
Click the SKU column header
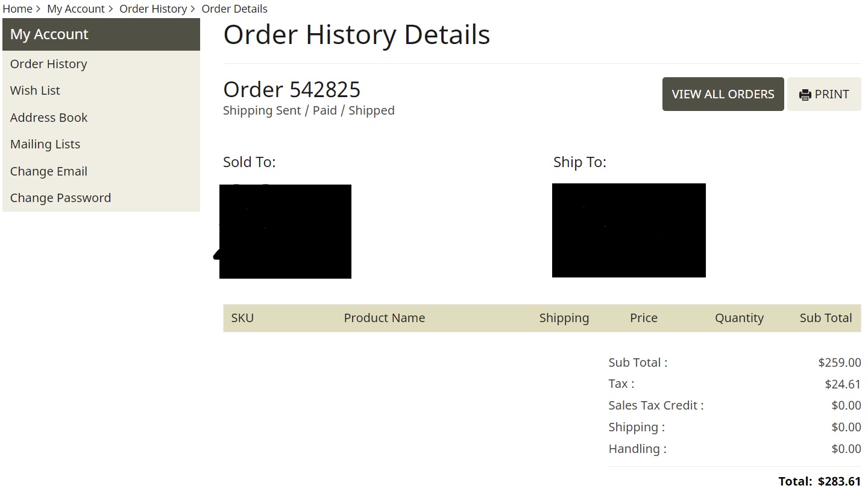(242, 318)
